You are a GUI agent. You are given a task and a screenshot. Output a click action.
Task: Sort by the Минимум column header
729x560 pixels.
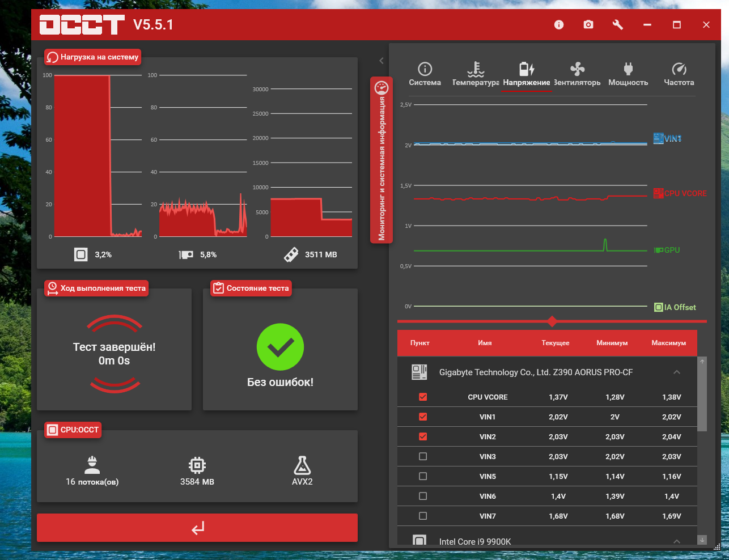click(612, 343)
